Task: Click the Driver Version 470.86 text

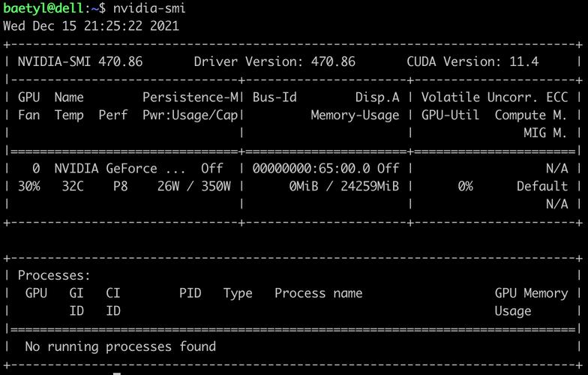Action: pos(274,61)
